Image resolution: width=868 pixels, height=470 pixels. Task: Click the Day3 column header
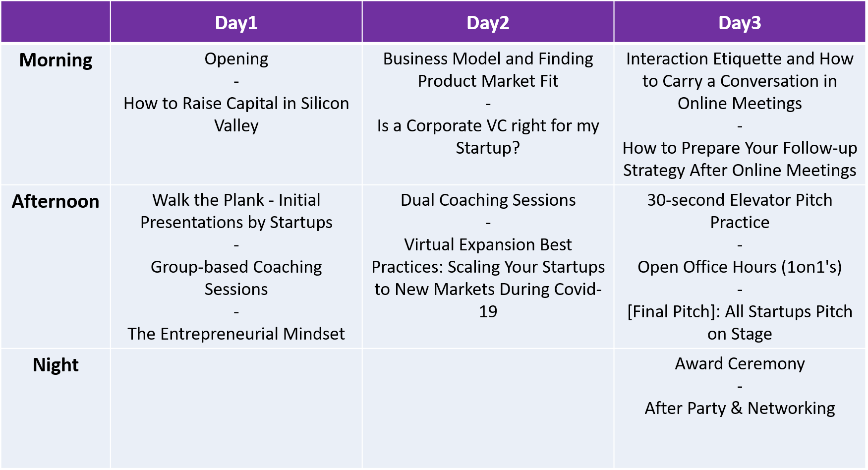[740, 23]
